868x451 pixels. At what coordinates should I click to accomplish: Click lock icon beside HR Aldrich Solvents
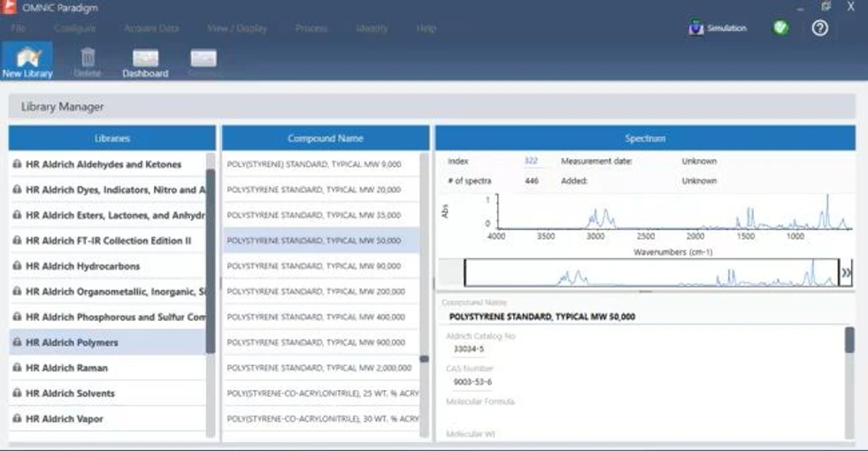pos(17,393)
